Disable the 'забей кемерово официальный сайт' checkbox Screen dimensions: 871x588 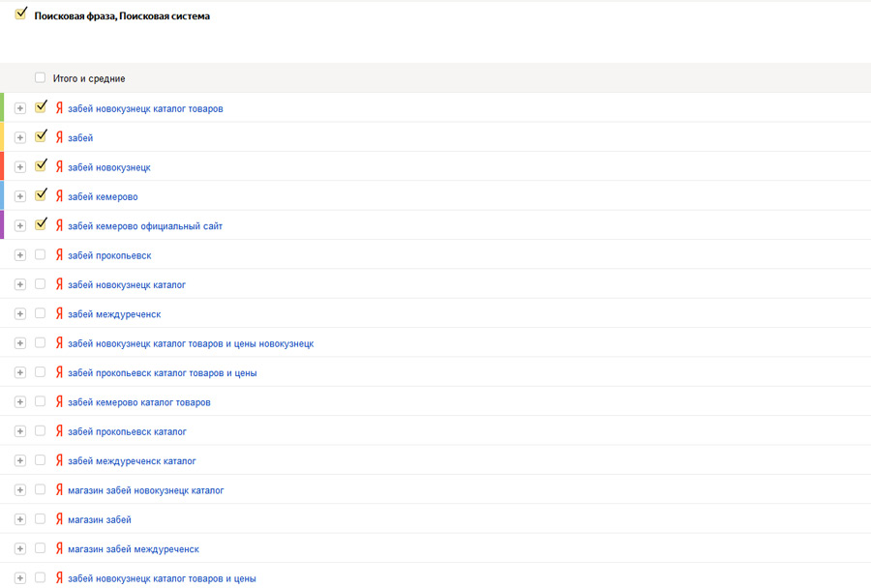(x=40, y=225)
